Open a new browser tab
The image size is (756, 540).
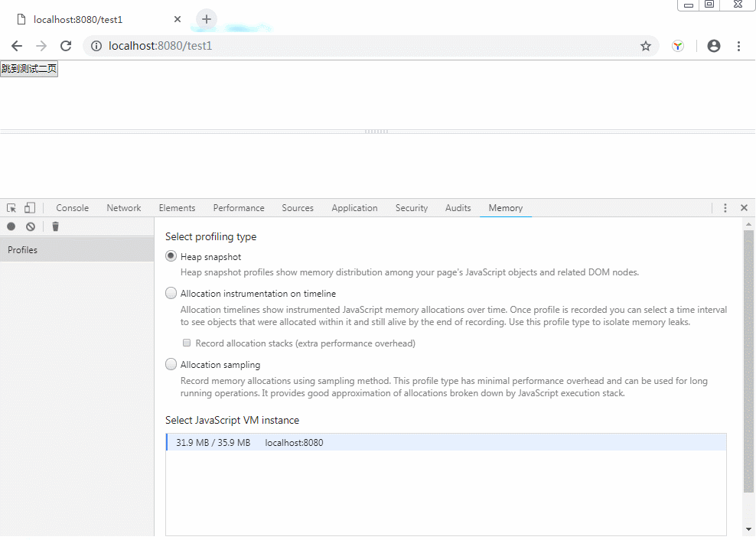pyautogui.click(x=207, y=19)
